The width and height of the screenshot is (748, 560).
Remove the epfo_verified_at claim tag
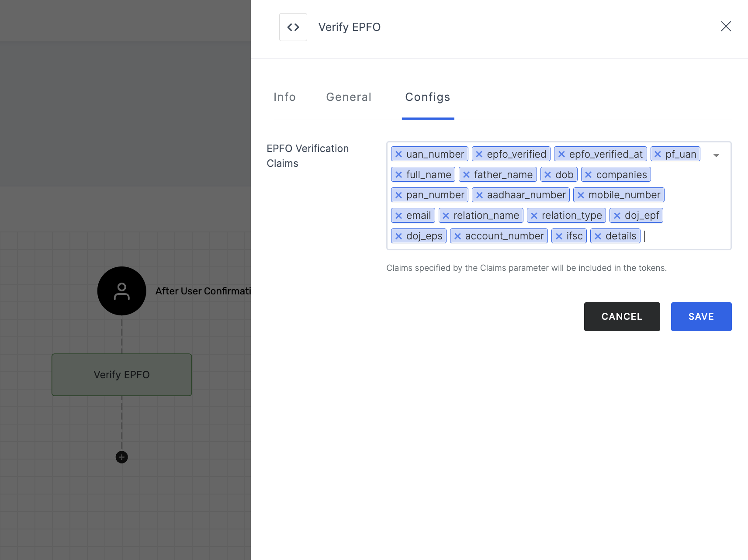[x=561, y=154]
